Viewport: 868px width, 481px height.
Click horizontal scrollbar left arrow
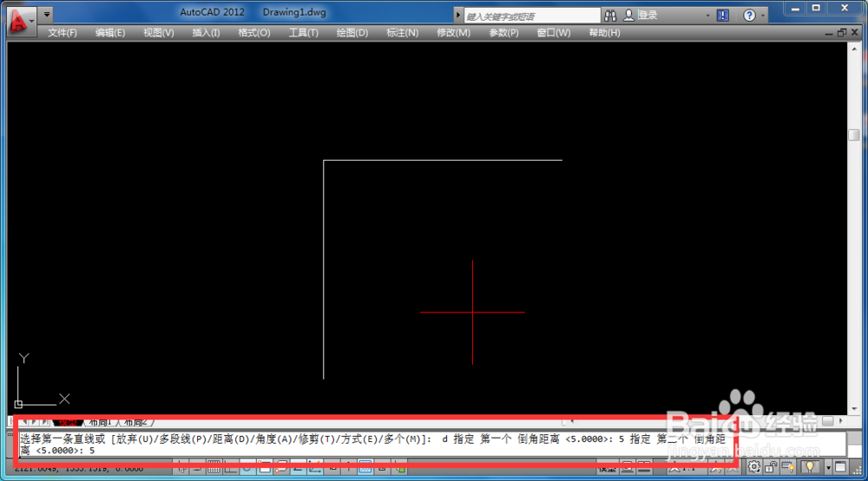click(572, 422)
